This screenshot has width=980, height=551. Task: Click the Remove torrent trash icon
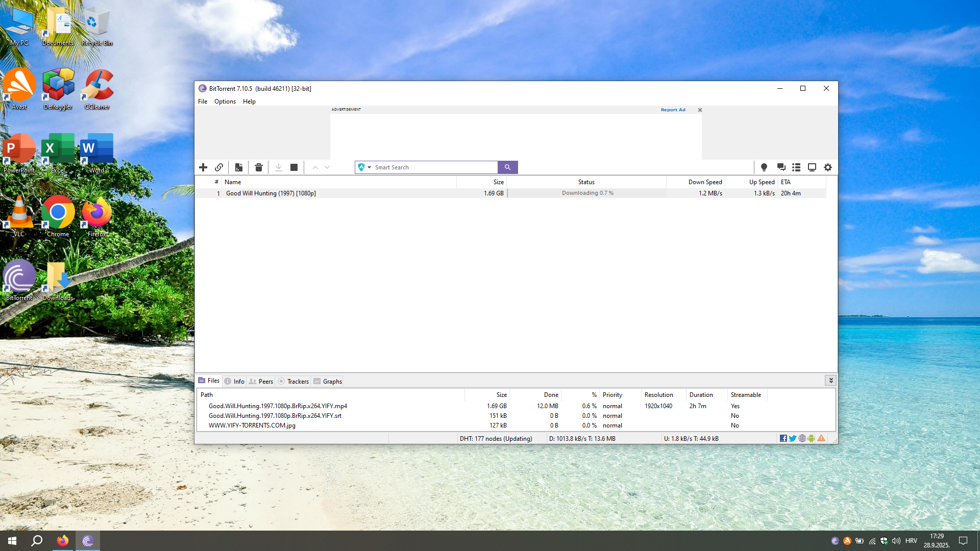pyautogui.click(x=259, y=167)
